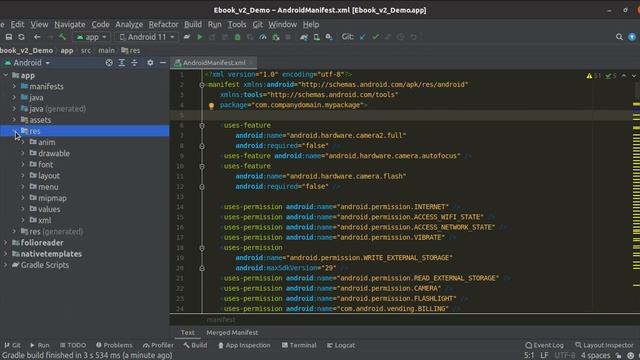
Task: Select the values folder in tree
Action: click(x=49, y=209)
